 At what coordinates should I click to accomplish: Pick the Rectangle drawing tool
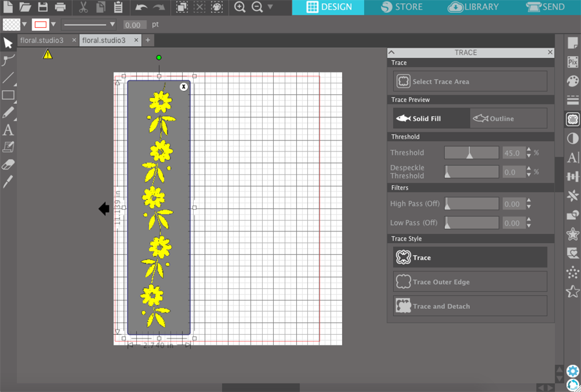coord(8,95)
